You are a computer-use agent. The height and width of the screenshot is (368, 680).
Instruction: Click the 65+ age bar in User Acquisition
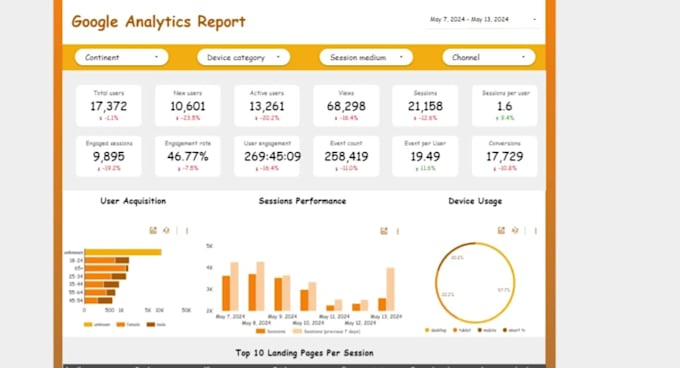106,268
